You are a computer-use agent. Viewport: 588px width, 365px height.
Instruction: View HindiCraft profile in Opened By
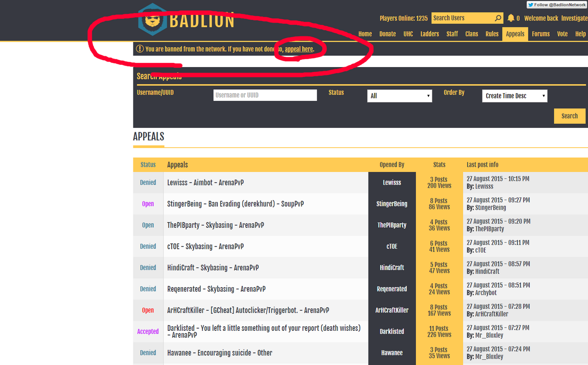tap(392, 268)
